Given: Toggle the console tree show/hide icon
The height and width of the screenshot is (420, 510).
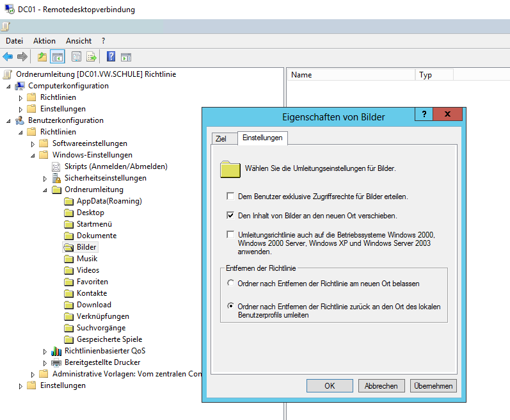Looking at the screenshot, I should (58, 57).
